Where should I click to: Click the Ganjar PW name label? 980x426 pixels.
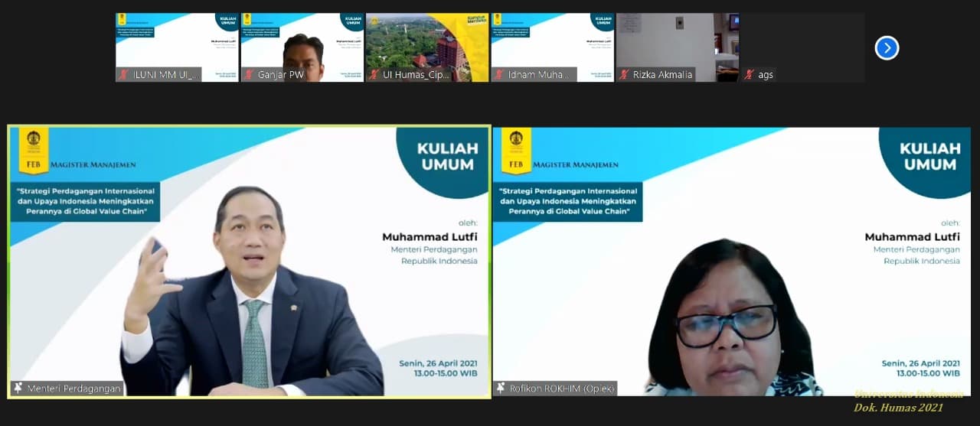coord(281,75)
